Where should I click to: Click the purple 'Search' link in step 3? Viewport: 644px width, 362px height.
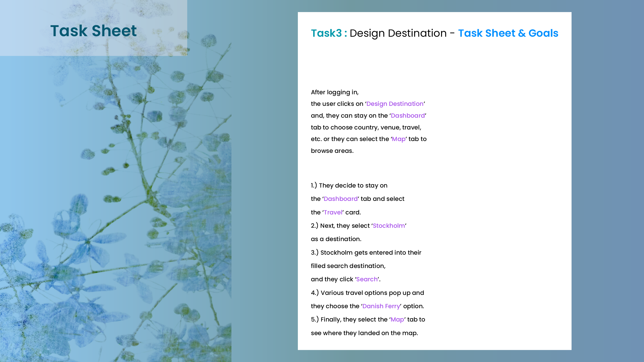pos(367,279)
